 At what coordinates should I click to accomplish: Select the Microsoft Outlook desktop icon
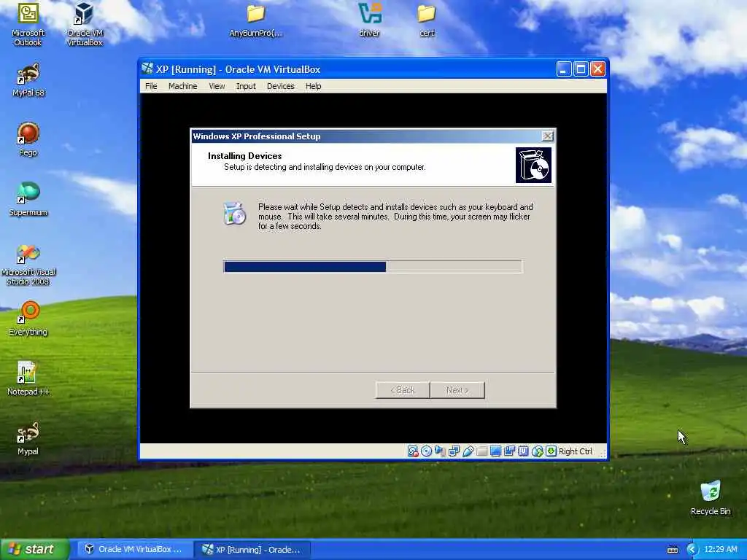pos(28,24)
